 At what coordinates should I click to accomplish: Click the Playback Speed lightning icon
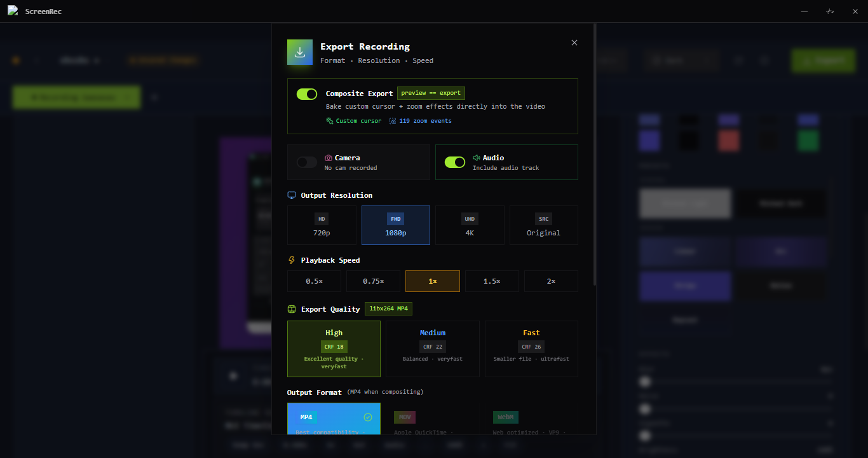pos(292,260)
